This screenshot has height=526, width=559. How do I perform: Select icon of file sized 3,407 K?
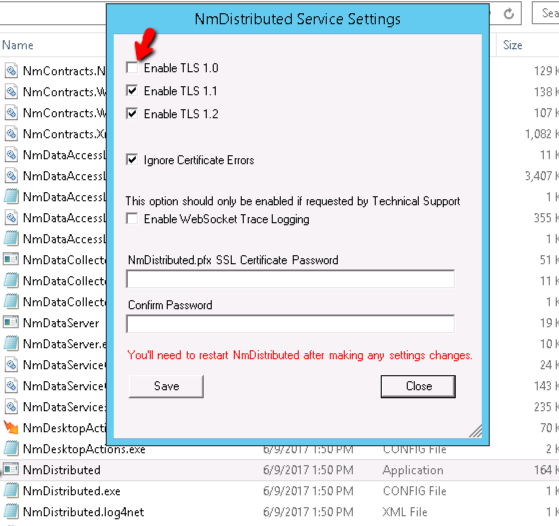coord(11,176)
